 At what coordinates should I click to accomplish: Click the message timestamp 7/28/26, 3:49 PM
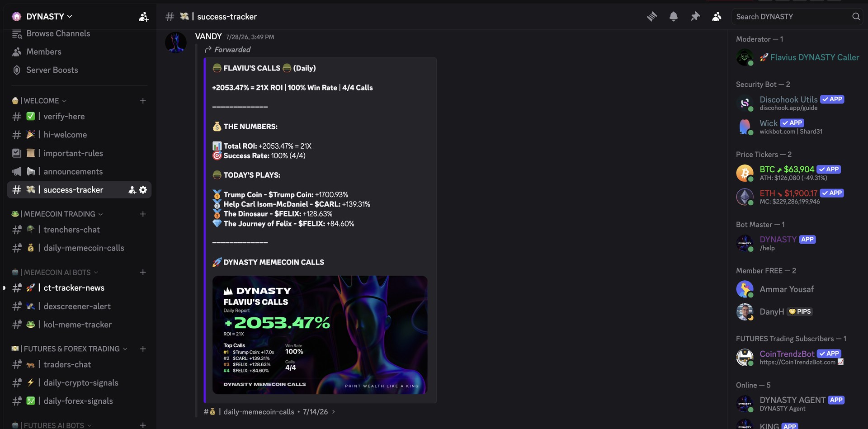250,37
